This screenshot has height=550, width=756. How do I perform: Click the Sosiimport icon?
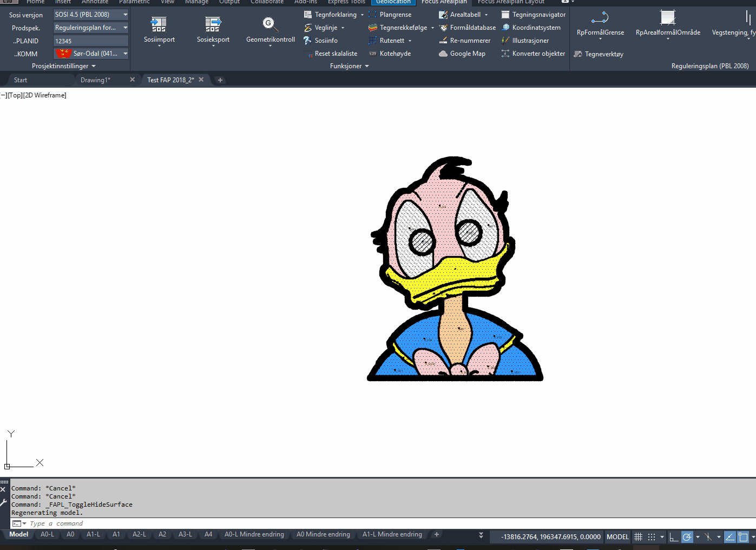159,24
